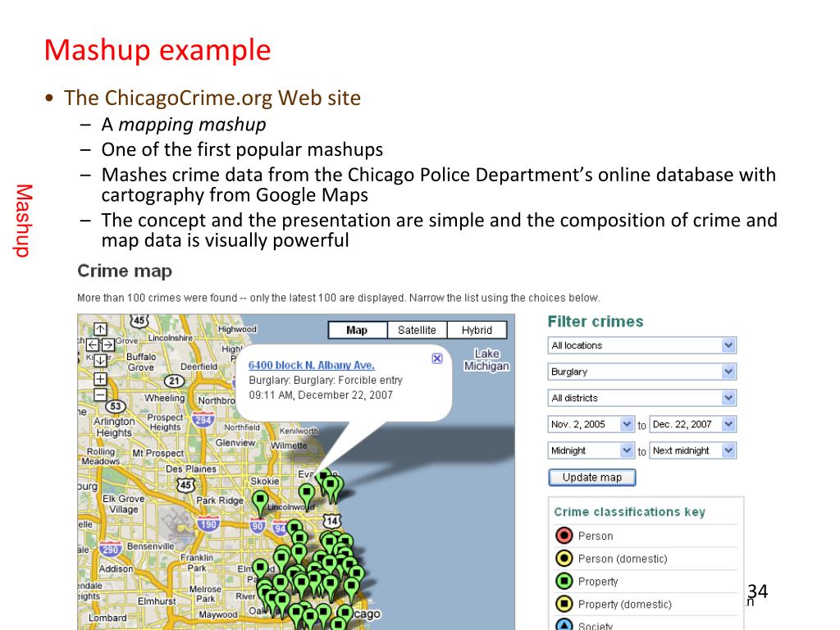840x630 pixels.
Task: Click Arlington Heights on the map
Action: [114, 427]
